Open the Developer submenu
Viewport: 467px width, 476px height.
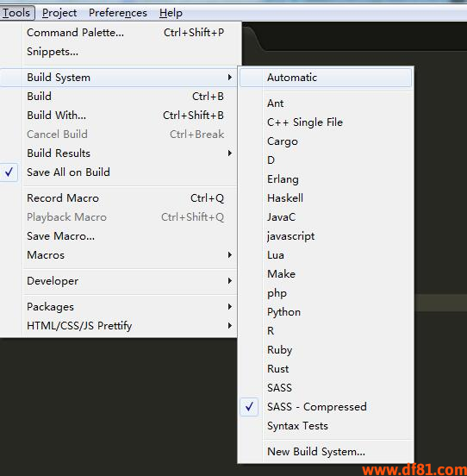[x=118, y=281]
